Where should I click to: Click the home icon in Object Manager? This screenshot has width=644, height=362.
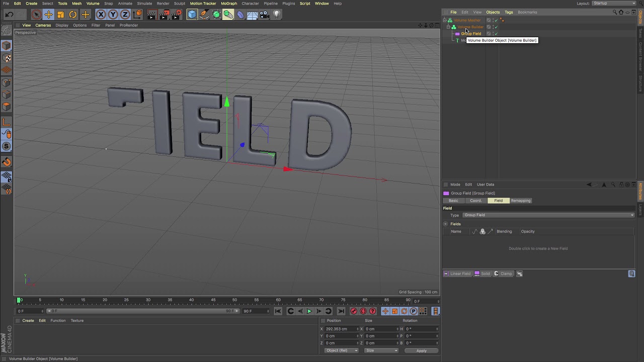click(x=621, y=12)
